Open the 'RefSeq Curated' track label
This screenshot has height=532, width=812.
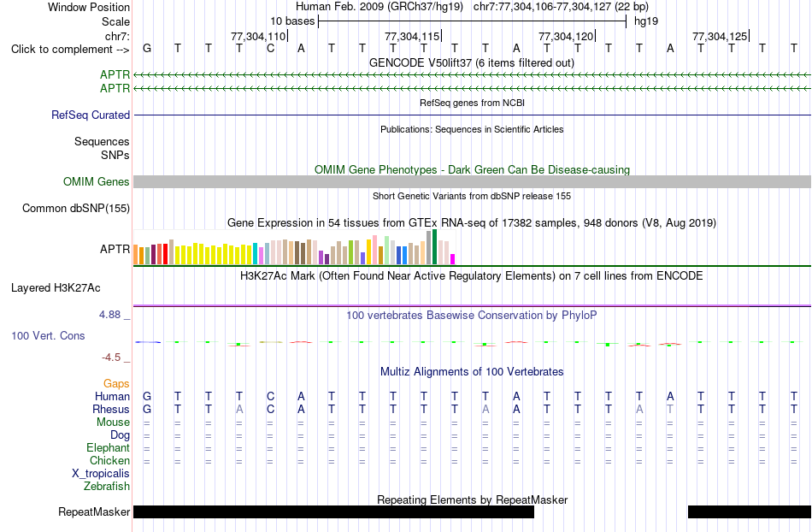(90, 115)
